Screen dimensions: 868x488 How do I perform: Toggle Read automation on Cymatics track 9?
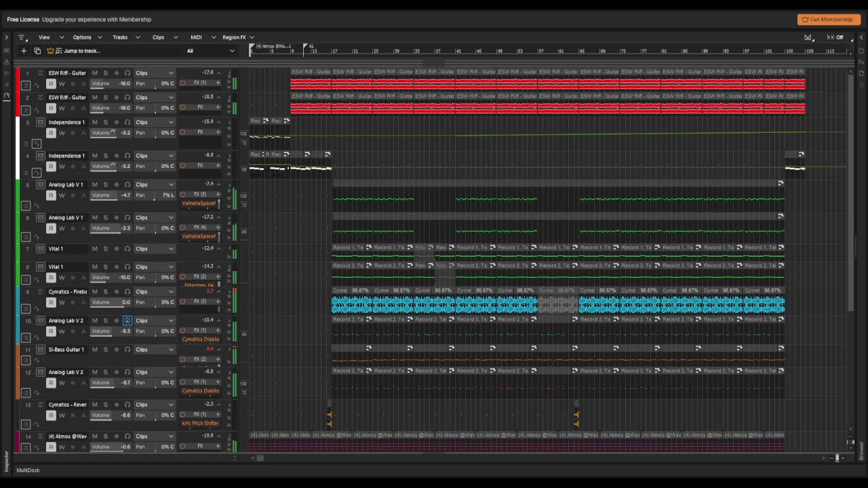pyautogui.click(x=51, y=302)
